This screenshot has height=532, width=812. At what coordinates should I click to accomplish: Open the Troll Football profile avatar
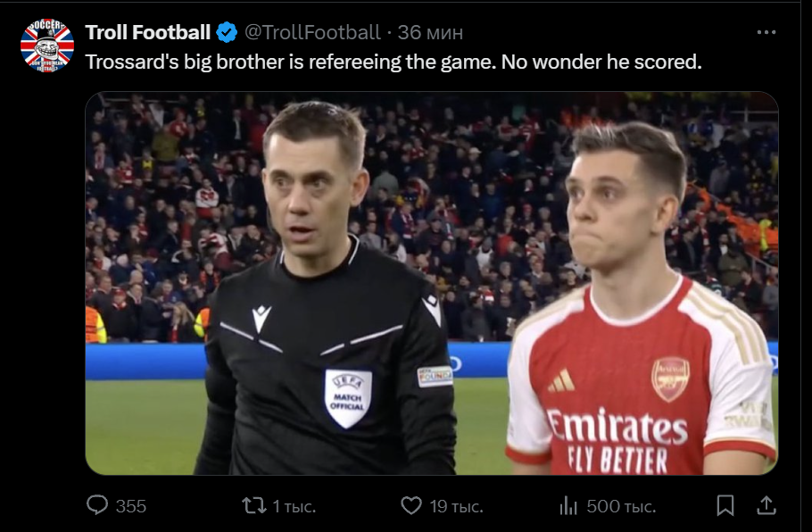47,44
